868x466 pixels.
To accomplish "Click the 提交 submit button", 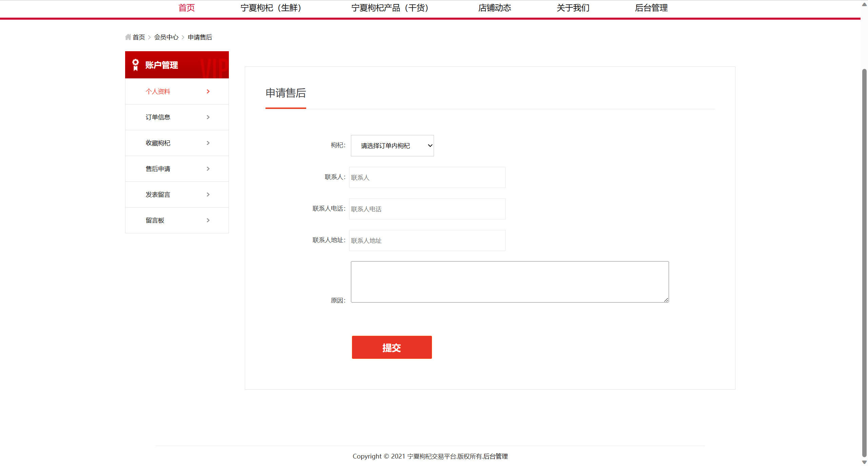I will 392,347.
